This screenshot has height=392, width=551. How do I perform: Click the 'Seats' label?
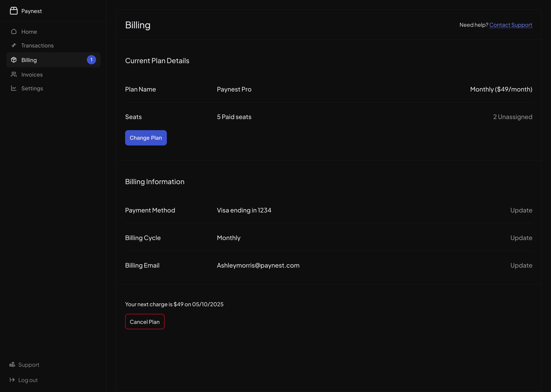[x=133, y=117]
